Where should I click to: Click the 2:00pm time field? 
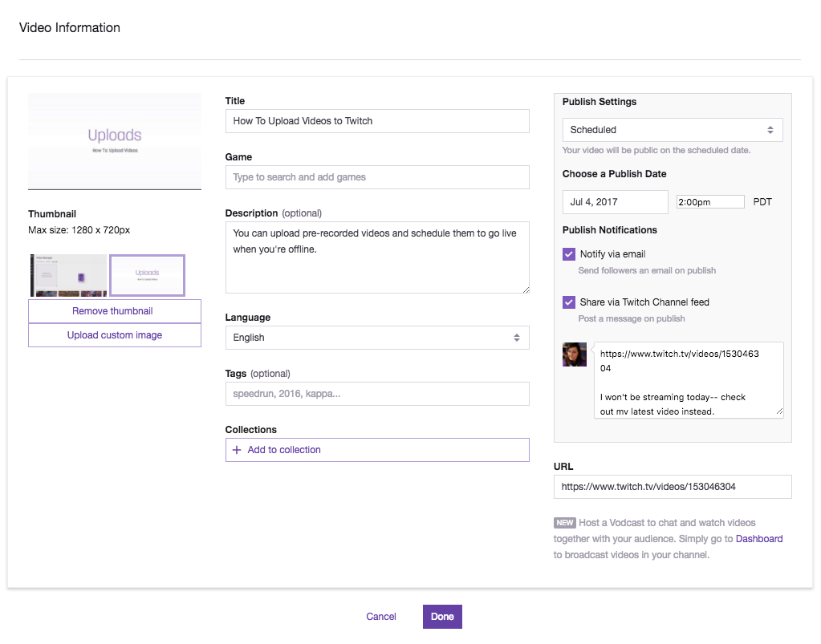tap(710, 202)
